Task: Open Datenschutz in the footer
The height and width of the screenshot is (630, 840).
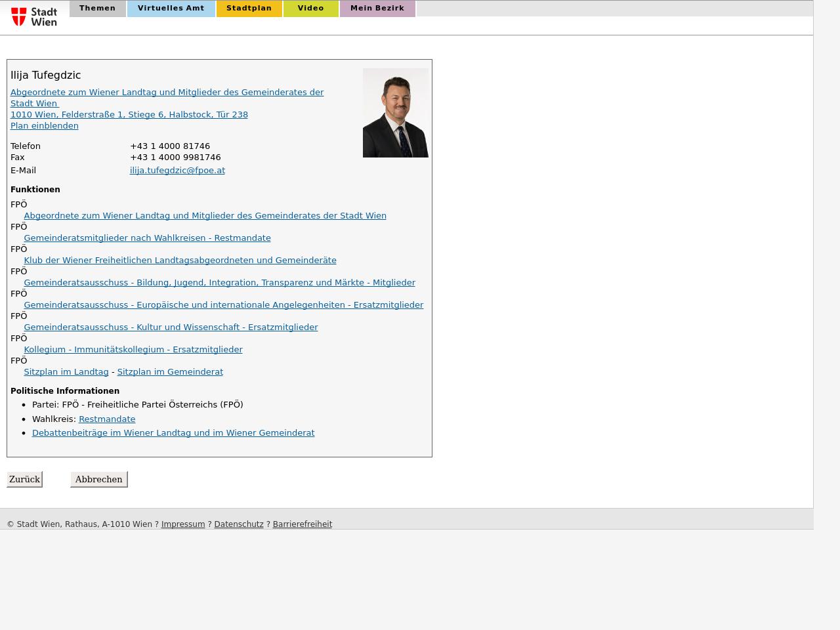Action: (239, 524)
